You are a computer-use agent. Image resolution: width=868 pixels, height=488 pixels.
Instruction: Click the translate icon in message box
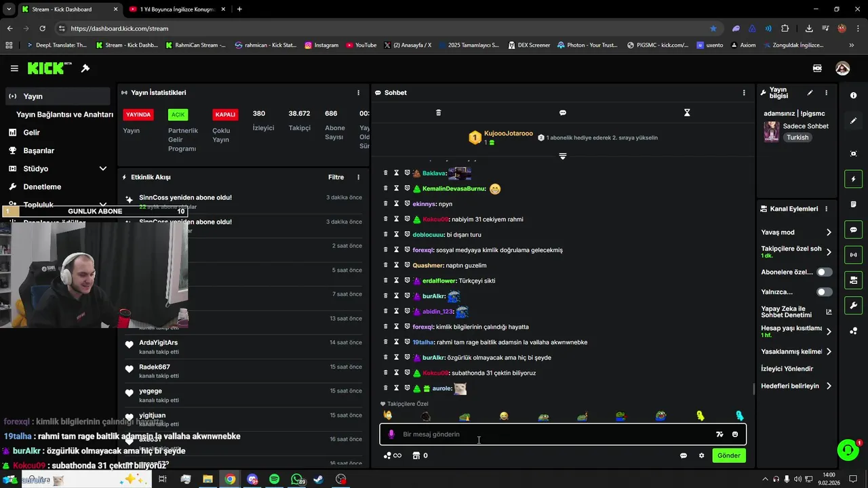[x=719, y=434]
